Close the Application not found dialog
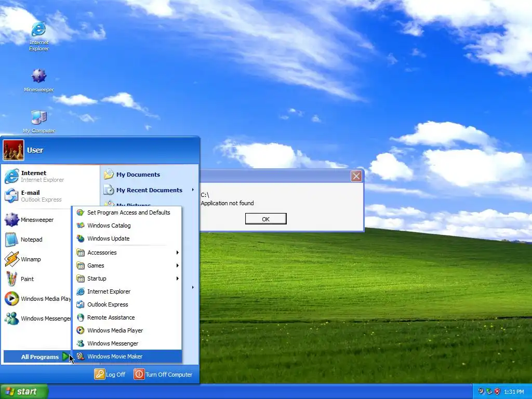 point(356,176)
